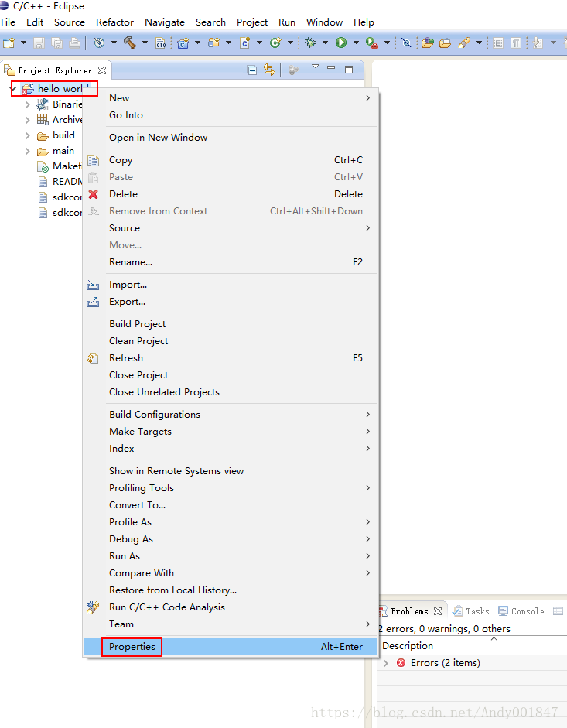The width and height of the screenshot is (567, 728).
Task: Click the New C++ Class green icon
Action: tap(275, 43)
